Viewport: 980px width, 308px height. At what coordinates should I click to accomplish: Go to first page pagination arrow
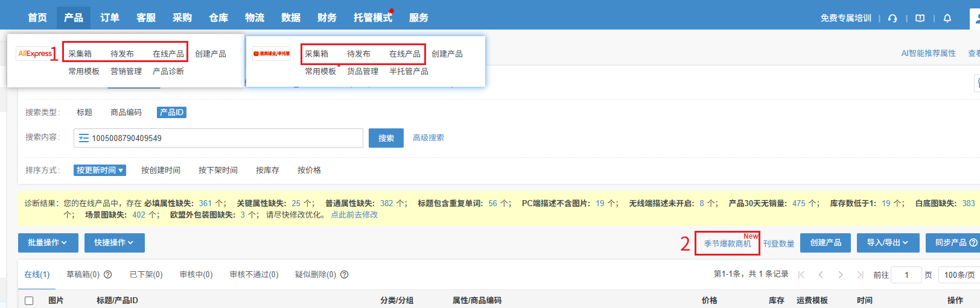[x=801, y=275]
